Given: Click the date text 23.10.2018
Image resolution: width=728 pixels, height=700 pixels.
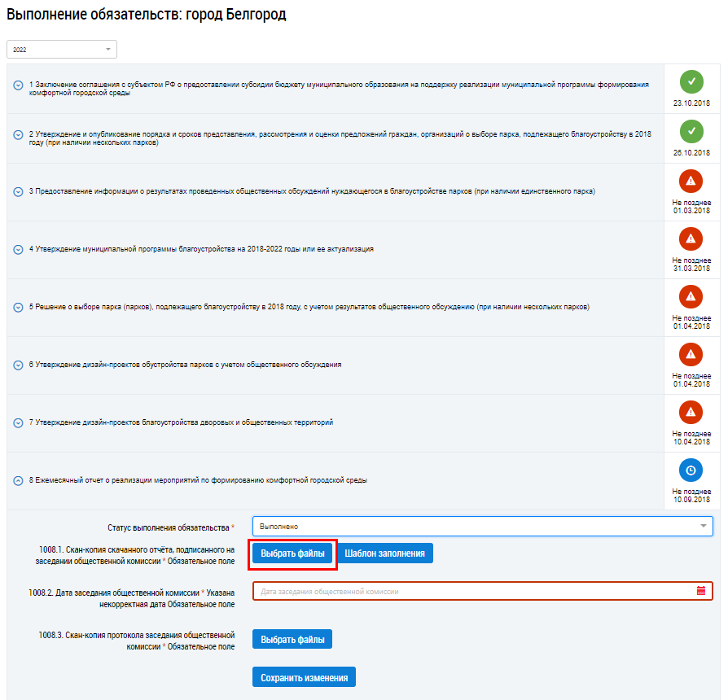Looking at the screenshot, I should (691, 103).
